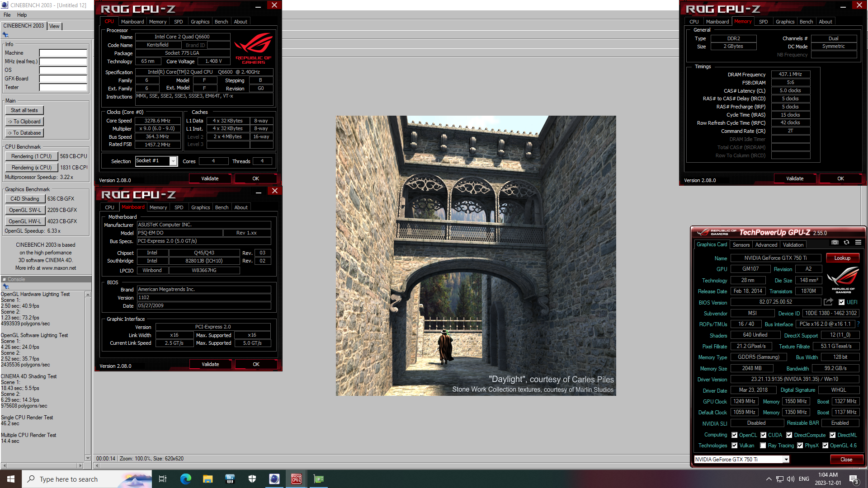Screen dimensions: 868x488
Task: Toggle the Vulkan checkbox
Action: [x=735, y=446]
